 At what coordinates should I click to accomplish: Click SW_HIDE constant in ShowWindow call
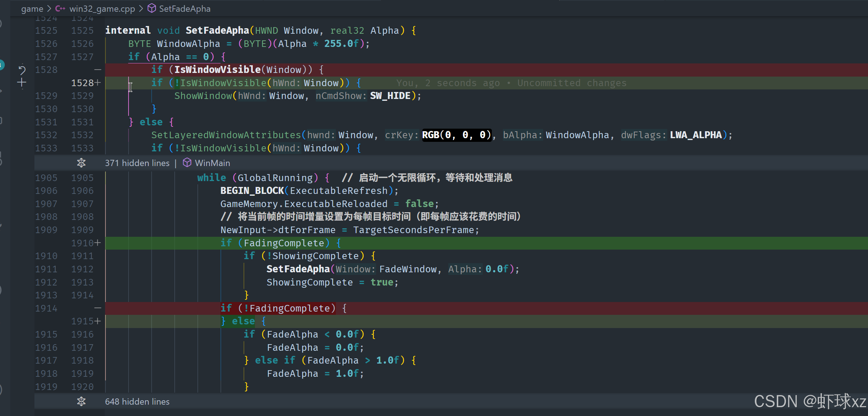390,96
